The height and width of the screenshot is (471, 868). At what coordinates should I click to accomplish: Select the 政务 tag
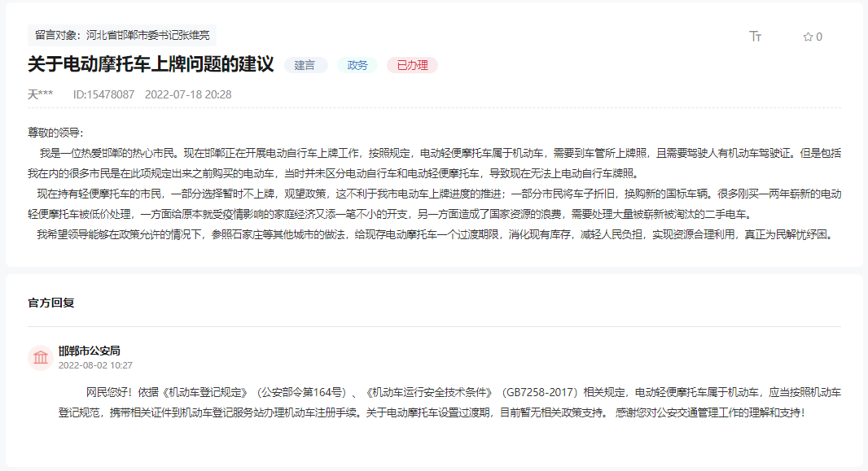click(357, 65)
